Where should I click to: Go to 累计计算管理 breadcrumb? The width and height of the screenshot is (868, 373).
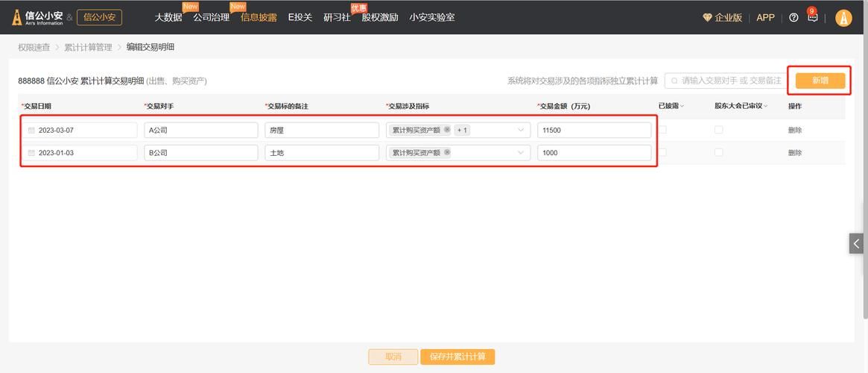coord(88,48)
